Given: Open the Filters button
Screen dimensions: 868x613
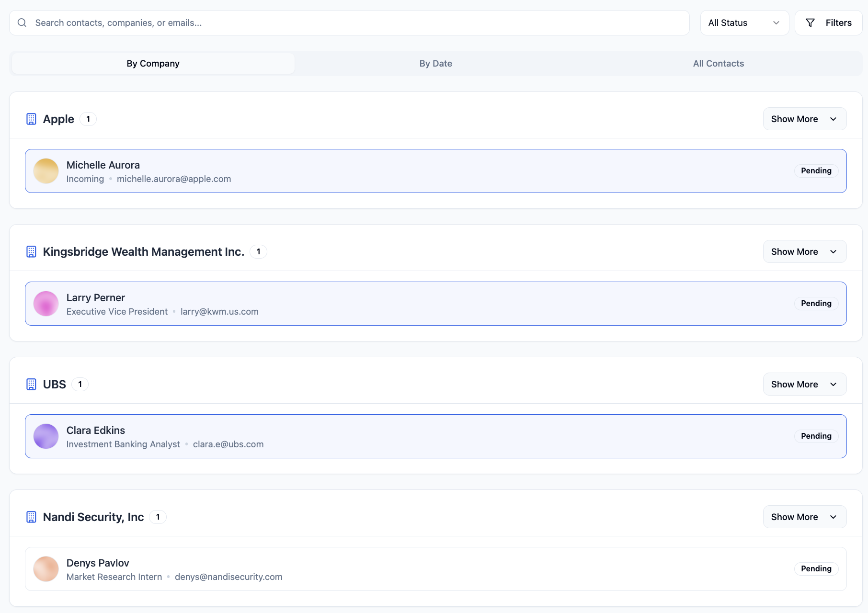Looking at the screenshot, I should 828,23.
